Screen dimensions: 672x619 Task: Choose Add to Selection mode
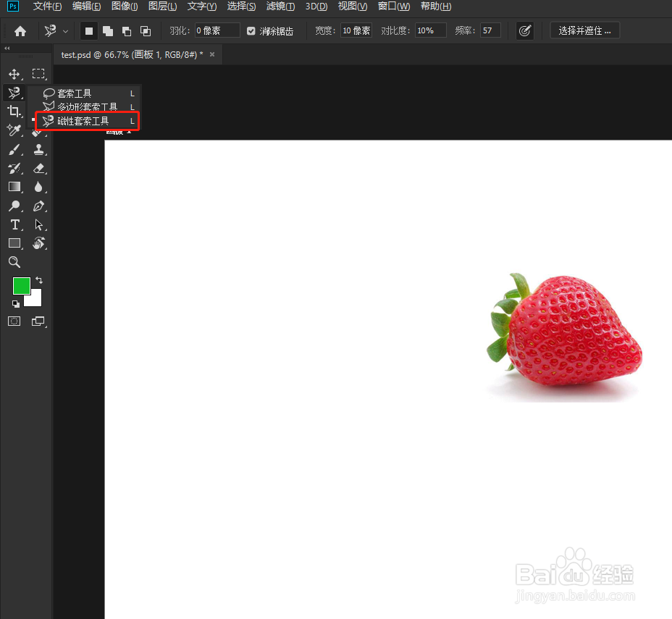pos(108,31)
